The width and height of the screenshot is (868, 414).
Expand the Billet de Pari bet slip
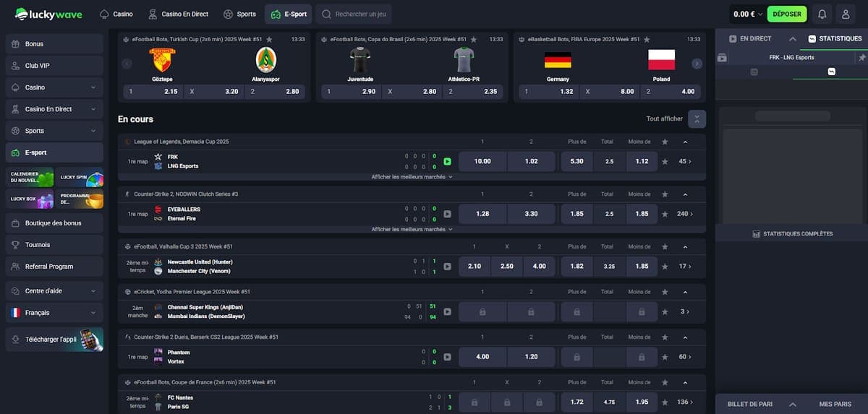pos(793,404)
